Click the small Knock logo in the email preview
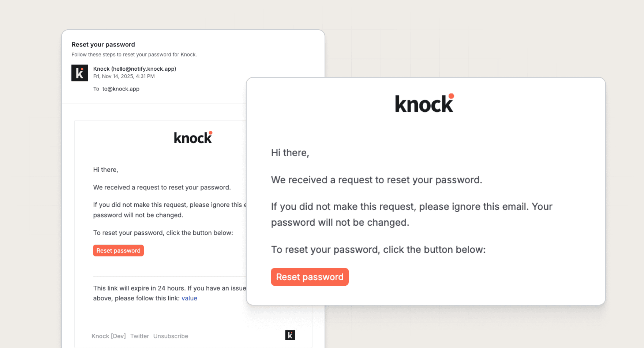The height and width of the screenshot is (348, 644). tap(193, 138)
